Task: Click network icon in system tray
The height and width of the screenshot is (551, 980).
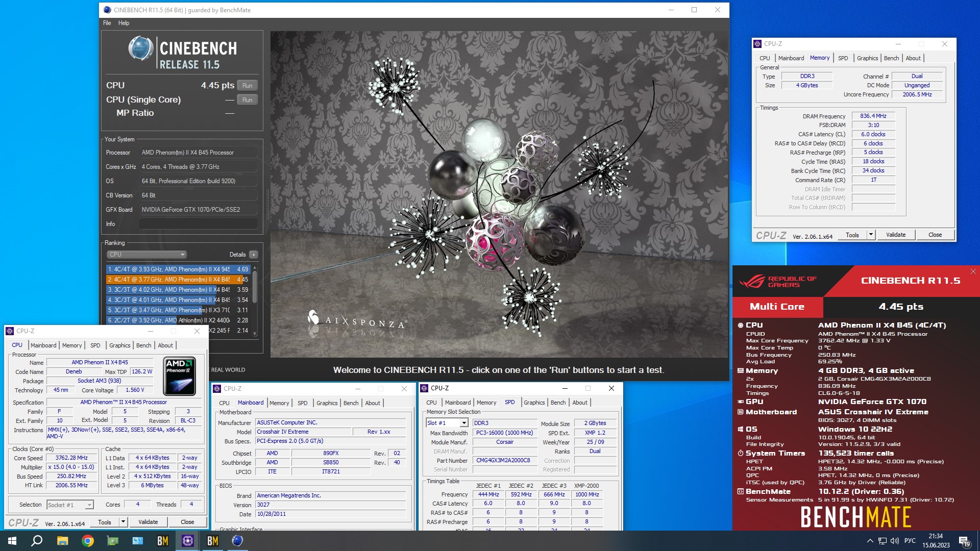Action: pyautogui.click(x=882, y=541)
